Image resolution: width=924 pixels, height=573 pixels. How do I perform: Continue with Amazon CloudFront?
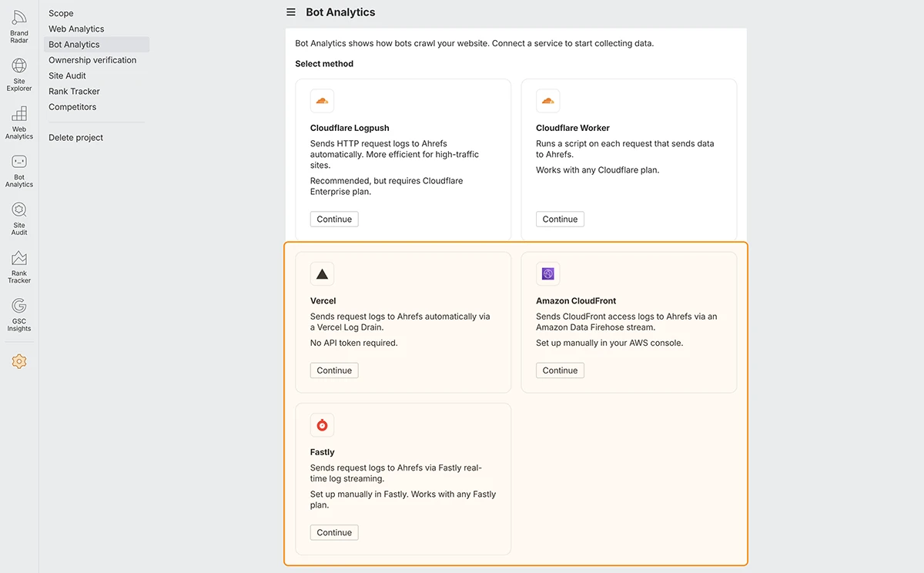coord(560,370)
